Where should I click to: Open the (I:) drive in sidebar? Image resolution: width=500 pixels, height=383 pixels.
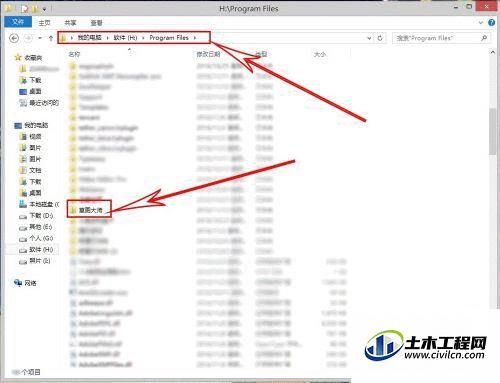click(40, 261)
